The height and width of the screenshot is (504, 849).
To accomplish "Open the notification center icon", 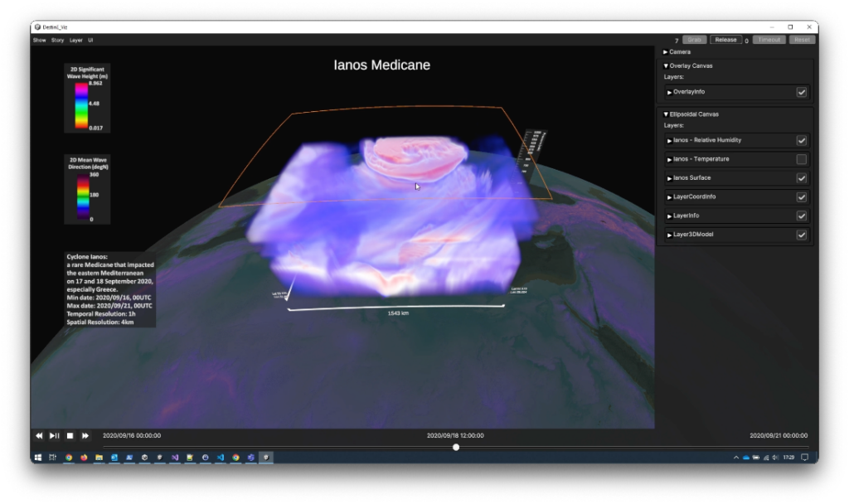I will 804,457.
